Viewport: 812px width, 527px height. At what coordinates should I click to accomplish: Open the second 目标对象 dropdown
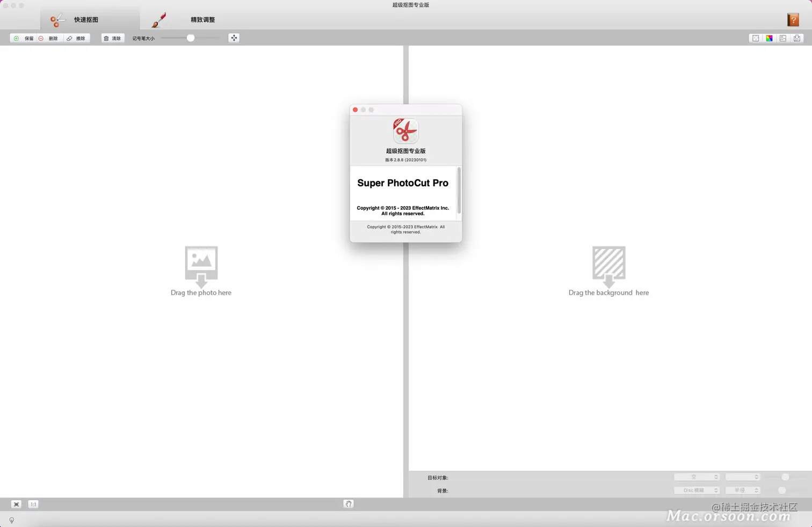(x=743, y=477)
